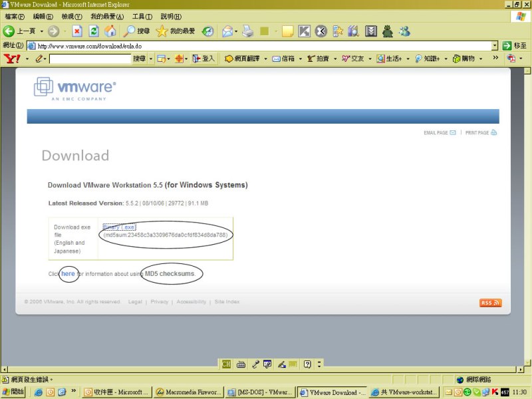
Task: Open the 說明(H) Help menu
Action: coord(171,16)
